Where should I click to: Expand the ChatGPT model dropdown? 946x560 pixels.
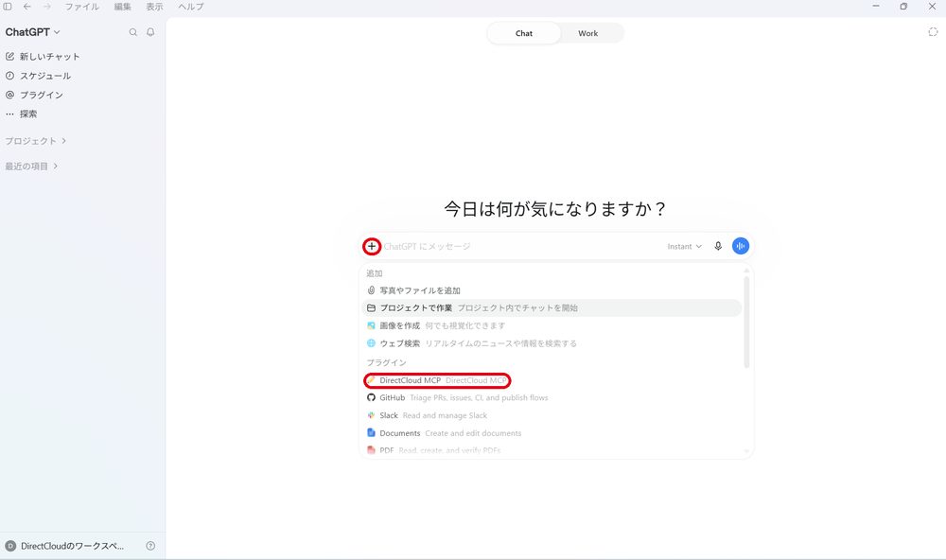tap(32, 32)
